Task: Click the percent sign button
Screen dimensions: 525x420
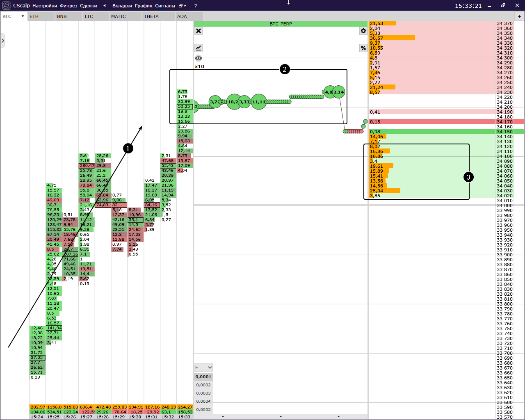Action: click(x=363, y=48)
